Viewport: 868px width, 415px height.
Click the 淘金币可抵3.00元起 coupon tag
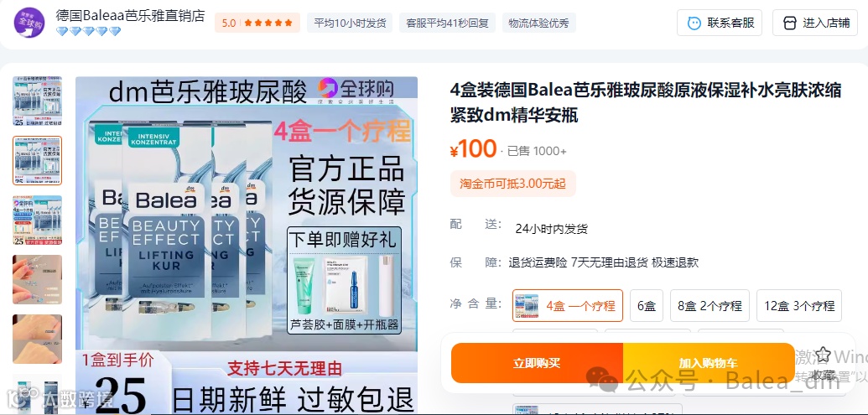[x=512, y=184]
